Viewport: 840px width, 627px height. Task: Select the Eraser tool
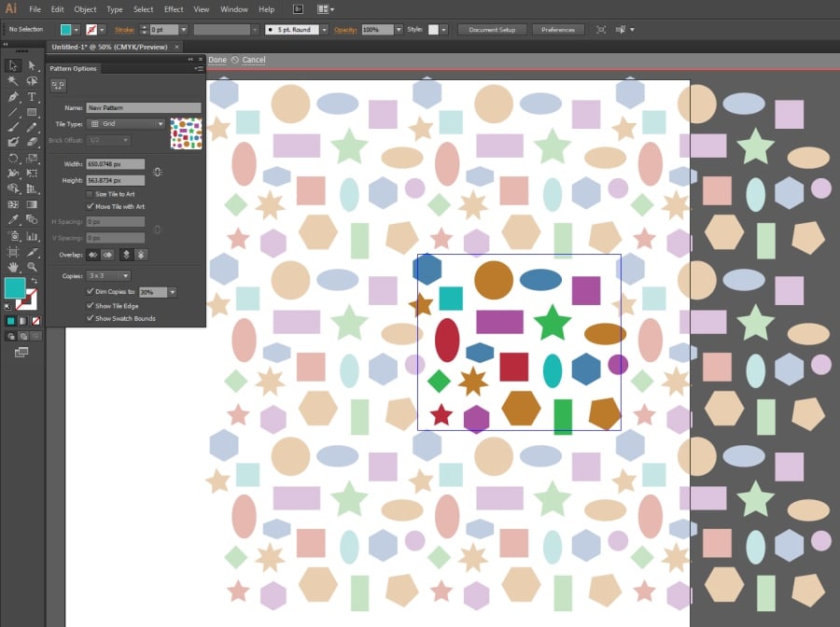(32, 142)
